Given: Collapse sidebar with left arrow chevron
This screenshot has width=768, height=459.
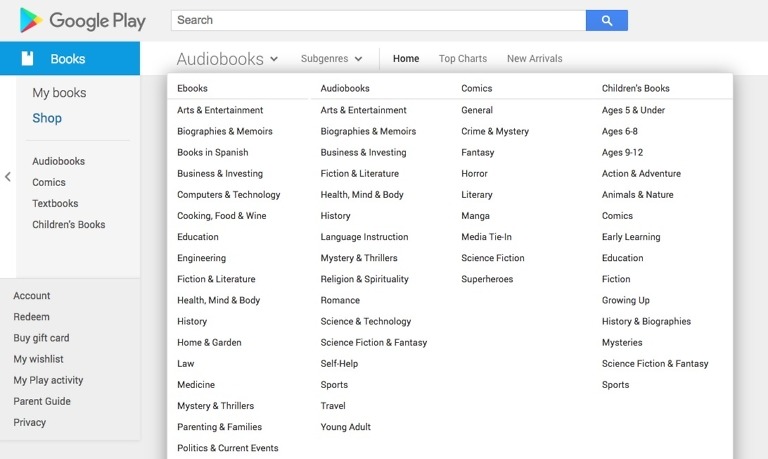Looking at the screenshot, I should point(8,177).
